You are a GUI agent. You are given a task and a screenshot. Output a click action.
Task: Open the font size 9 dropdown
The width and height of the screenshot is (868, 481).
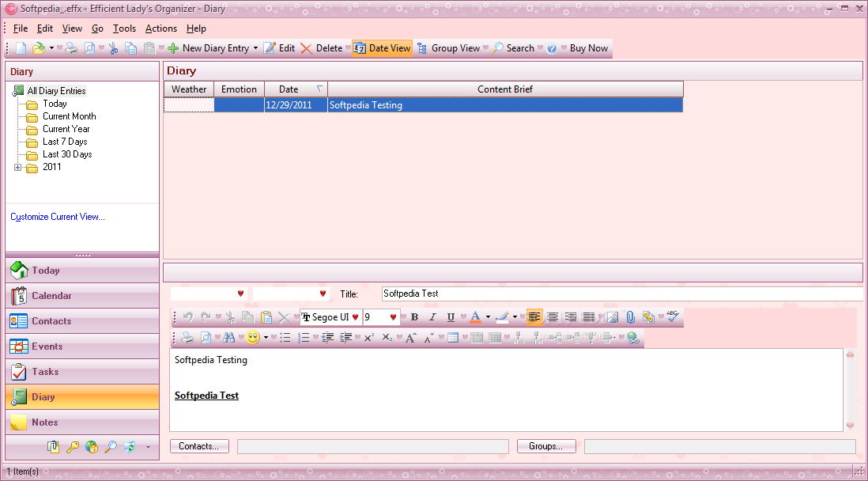(x=393, y=317)
